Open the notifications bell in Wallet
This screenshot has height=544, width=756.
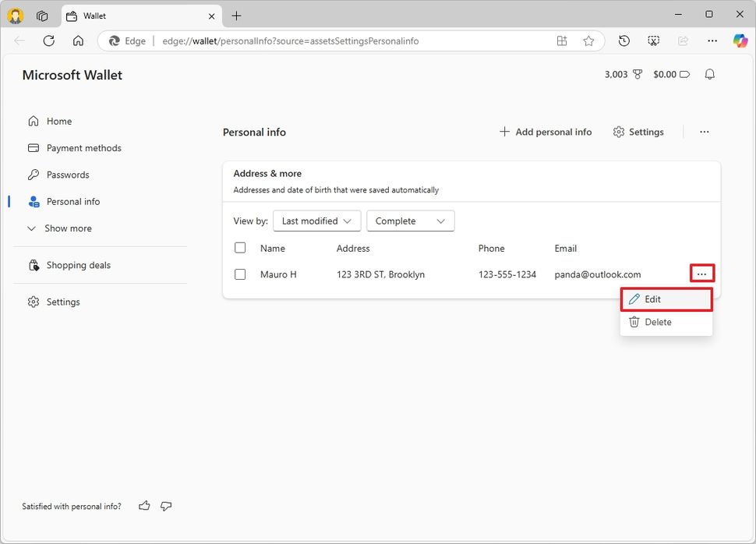[x=709, y=74]
